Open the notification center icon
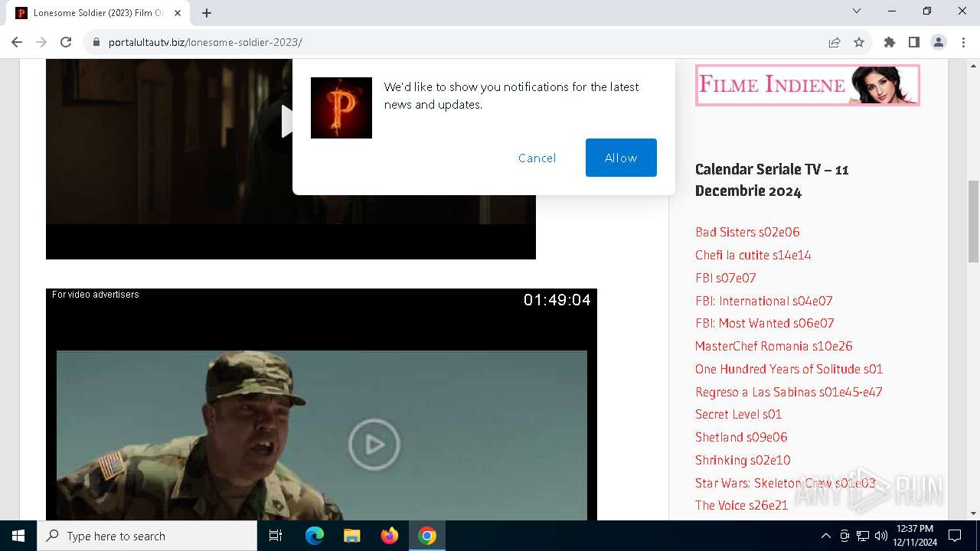980x551 pixels. (955, 536)
